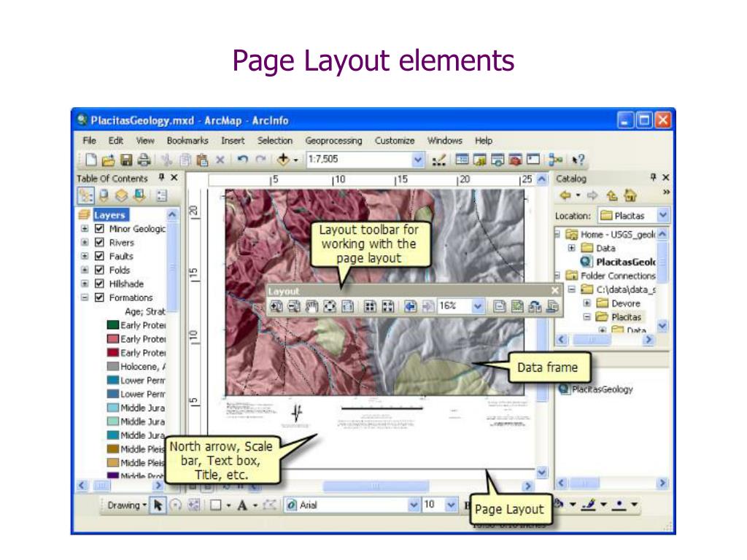Click the New map document icon

(90, 160)
